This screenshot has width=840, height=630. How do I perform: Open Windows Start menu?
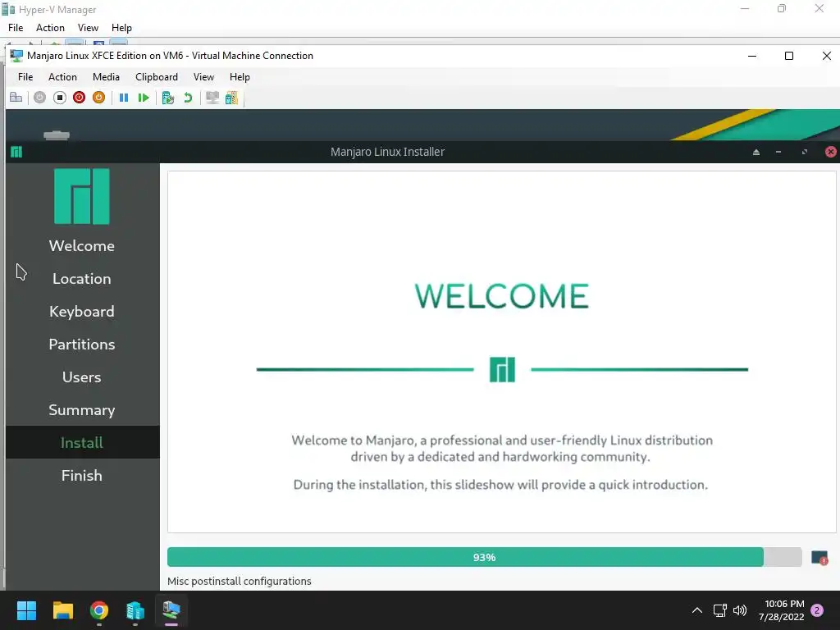click(26, 610)
